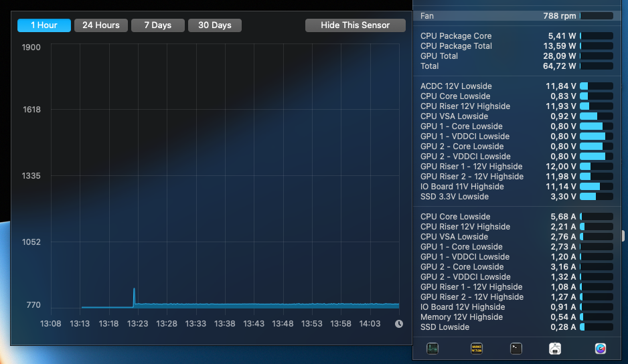Select GPU 1 - VDDCI Lowside 1,20 A row
Viewport: 628px width, 364px height.
pos(517,257)
